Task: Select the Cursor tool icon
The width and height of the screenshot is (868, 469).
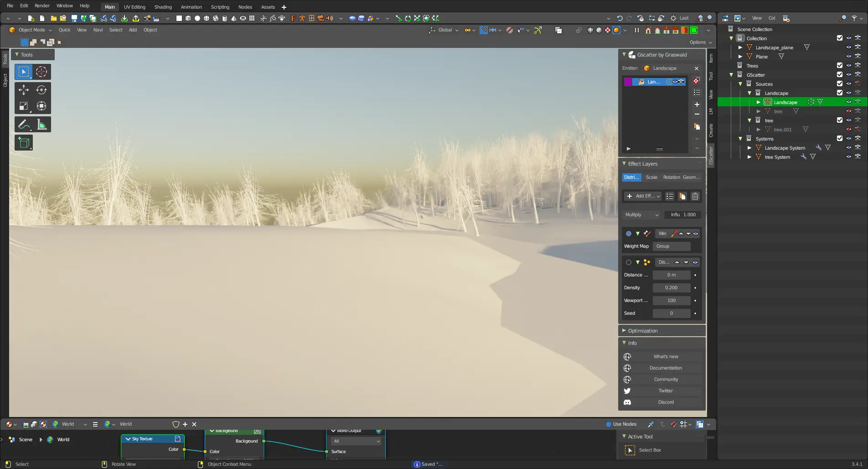Action: (x=41, y=72)
